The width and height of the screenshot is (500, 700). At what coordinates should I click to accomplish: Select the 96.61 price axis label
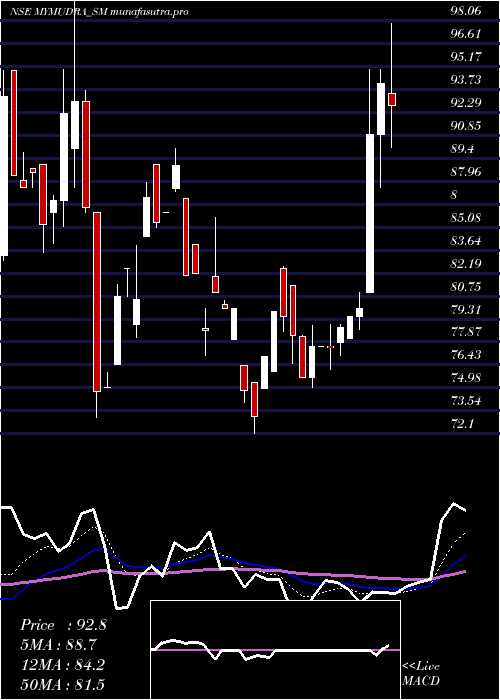coord(466,34)
